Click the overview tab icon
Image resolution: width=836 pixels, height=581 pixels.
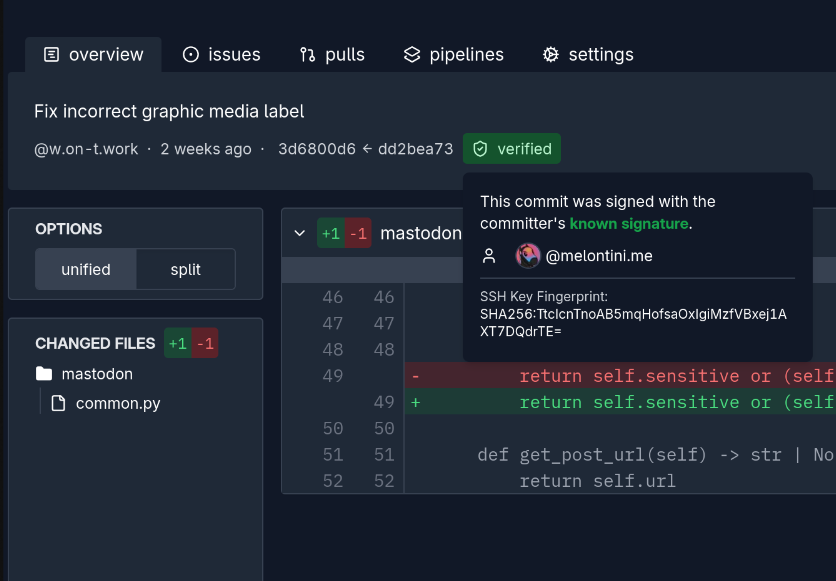(x=51, y=55)
